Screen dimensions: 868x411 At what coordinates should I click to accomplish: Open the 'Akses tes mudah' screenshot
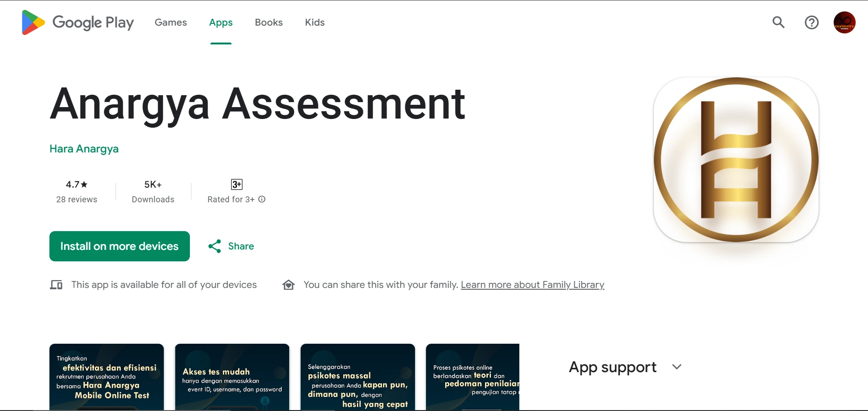232,377
